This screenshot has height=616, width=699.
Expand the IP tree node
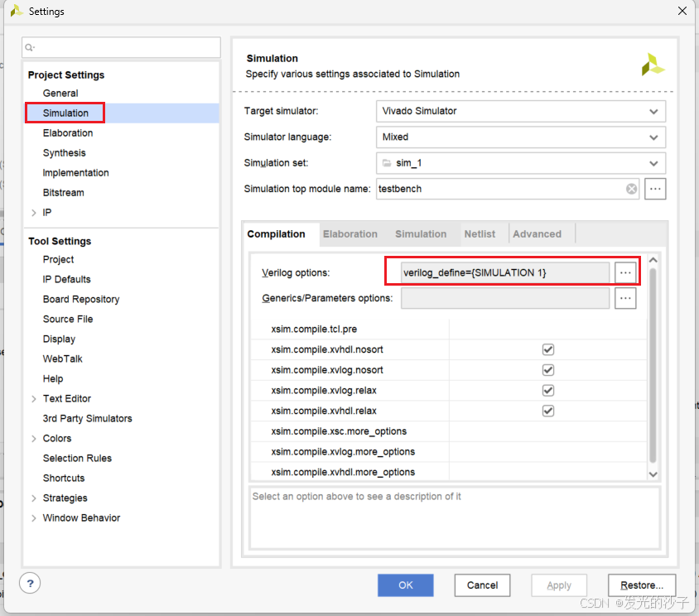click(x=33, y=213)
